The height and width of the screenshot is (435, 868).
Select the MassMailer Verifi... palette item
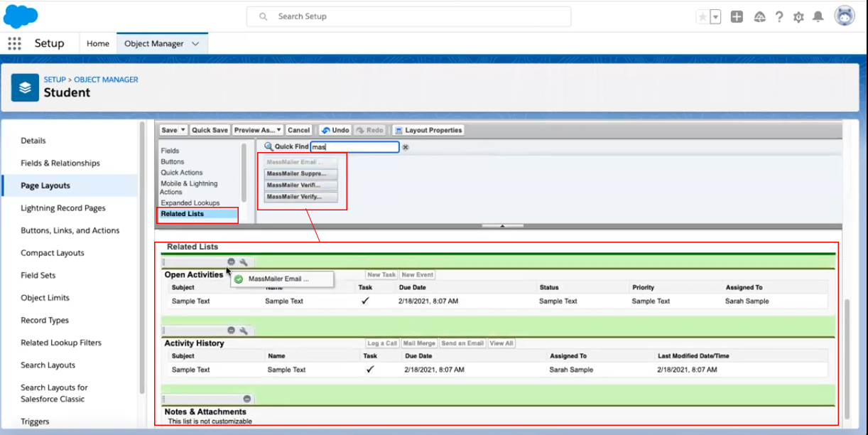point(301,185)
